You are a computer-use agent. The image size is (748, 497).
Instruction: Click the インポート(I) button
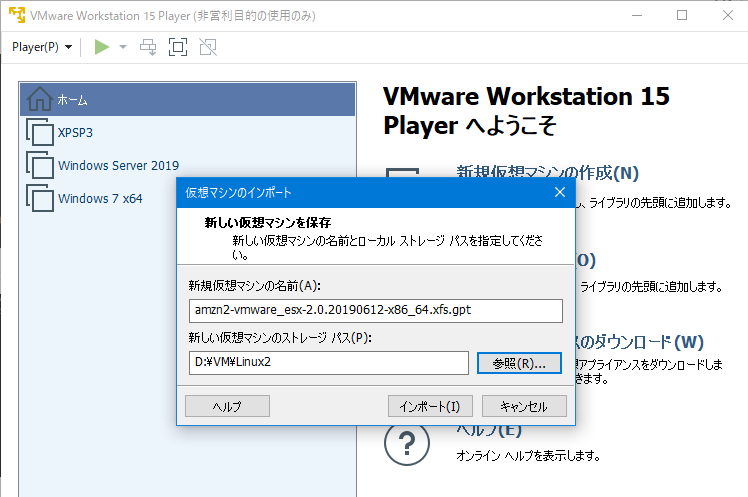click(x=430, y=406)
